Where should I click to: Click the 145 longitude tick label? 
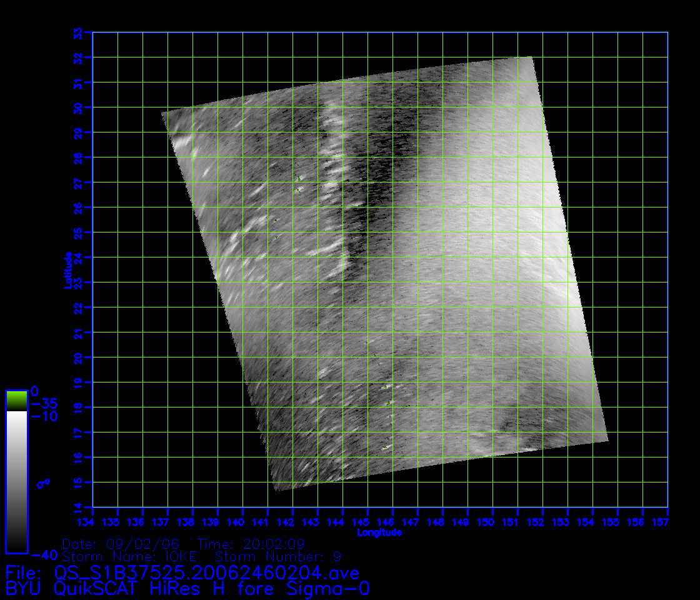point(368,521)
